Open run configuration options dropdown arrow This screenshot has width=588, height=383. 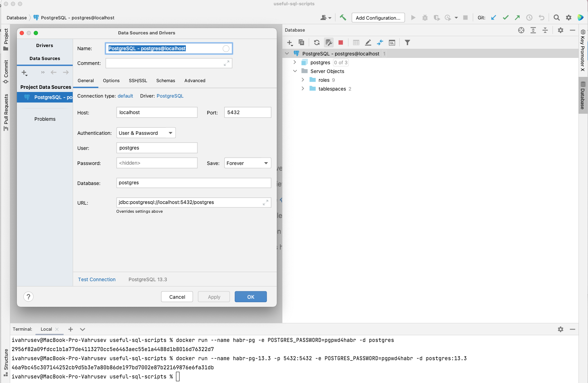[x=456, y=18]
